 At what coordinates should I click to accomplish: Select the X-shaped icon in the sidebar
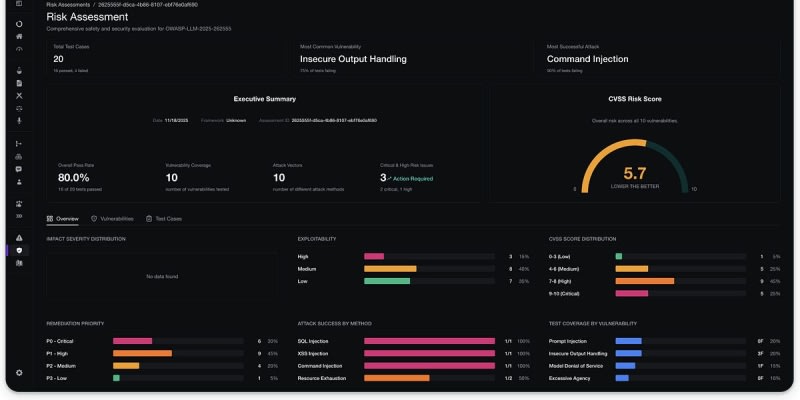click(x=19, y=96)
